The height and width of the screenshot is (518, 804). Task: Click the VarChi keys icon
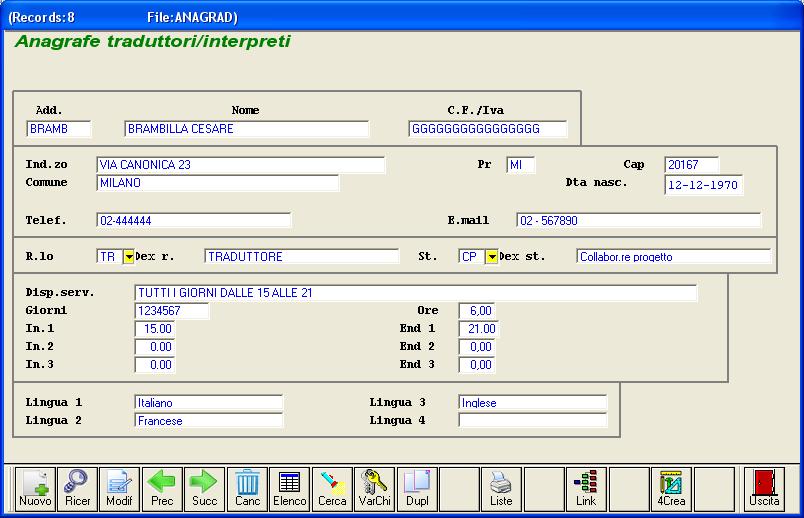coord(374,489)
